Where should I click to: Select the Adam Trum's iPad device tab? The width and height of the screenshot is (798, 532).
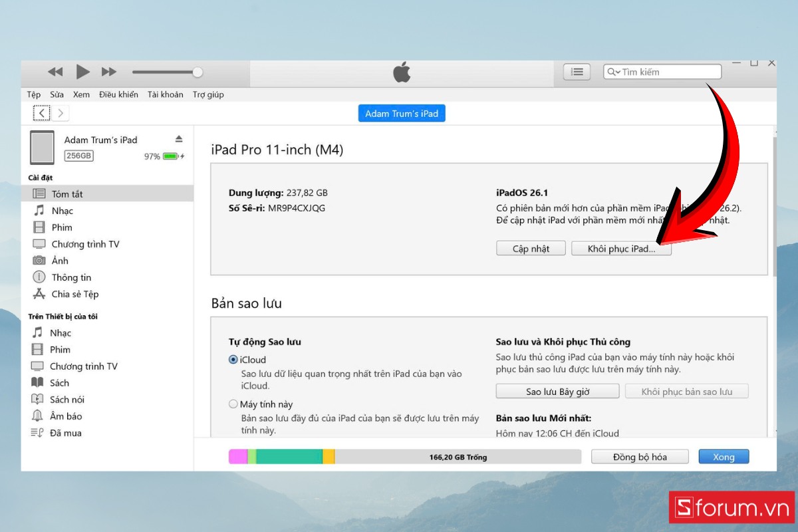coord(402,114)
